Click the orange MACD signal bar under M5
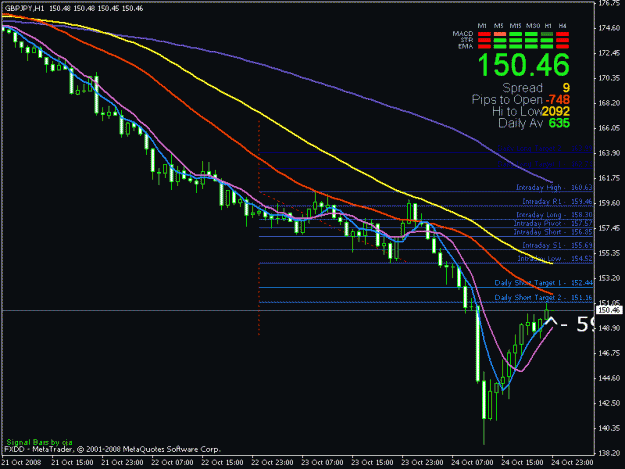 (x=500, y=34)
